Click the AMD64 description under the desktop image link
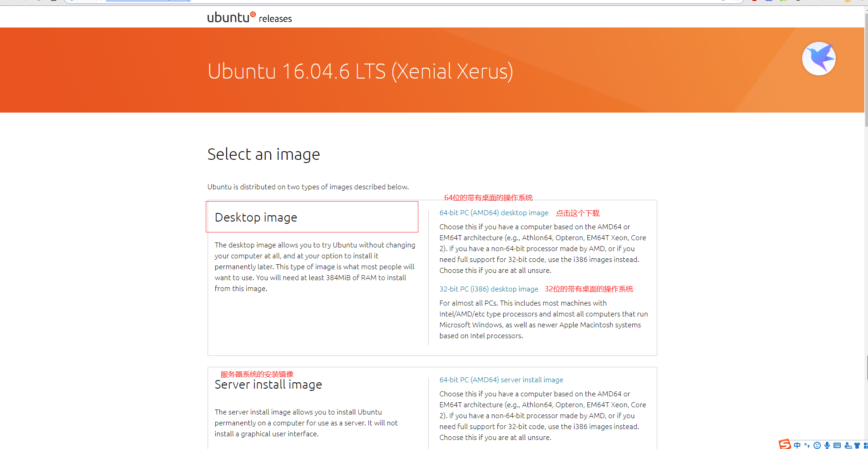The height and width of the screenshot is (449, 868). (543, 248)
